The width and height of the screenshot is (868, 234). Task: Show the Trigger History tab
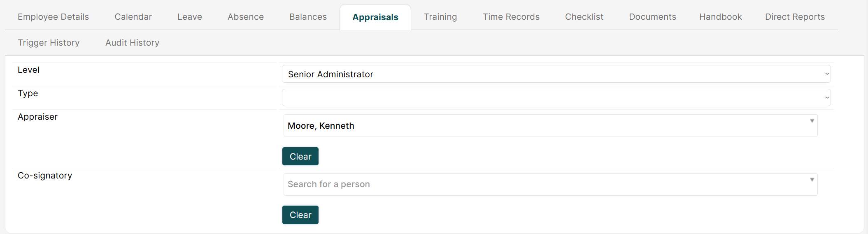tap(49, 43)
